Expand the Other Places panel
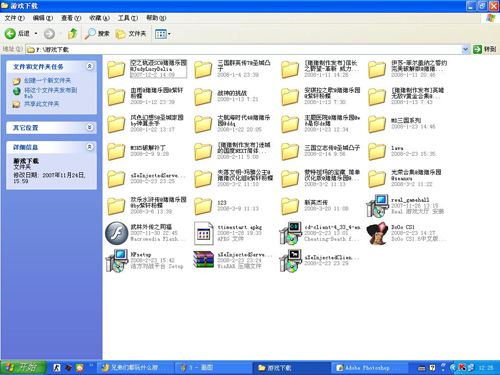The height and width of the screenshot is (375, 500). click(90, 127)
